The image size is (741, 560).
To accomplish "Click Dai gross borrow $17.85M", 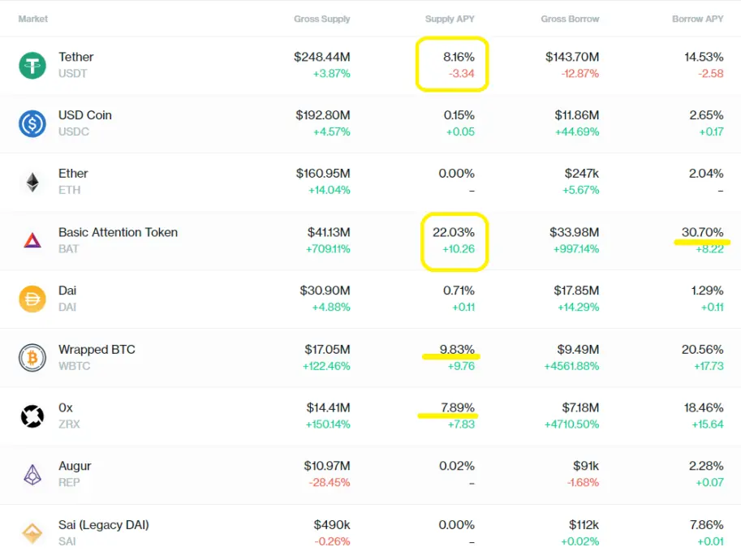I will 576,291.
